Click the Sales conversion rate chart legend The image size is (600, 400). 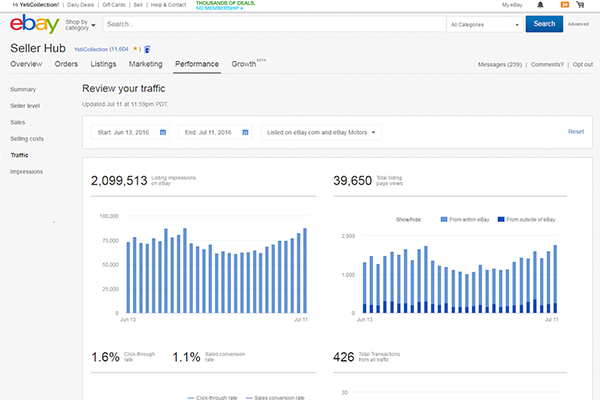pyautogui.click(x=275, y=398)
